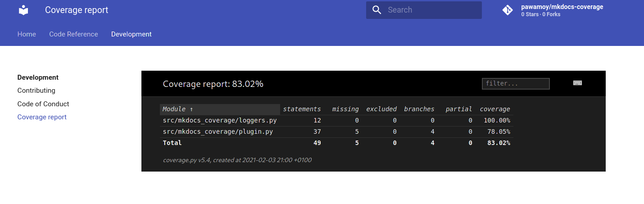Click the search magnifier icon
This screenshot has height=204, width=644.
(377, 10)
